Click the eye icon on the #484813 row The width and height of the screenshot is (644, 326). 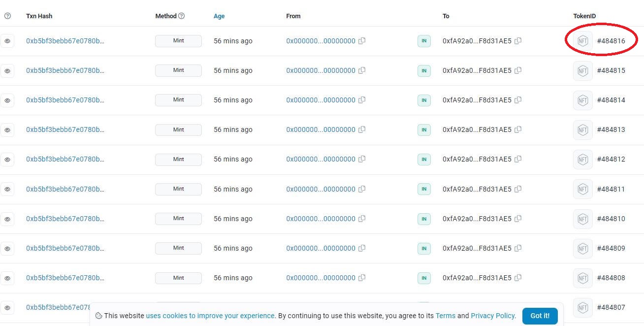point(7,130)
